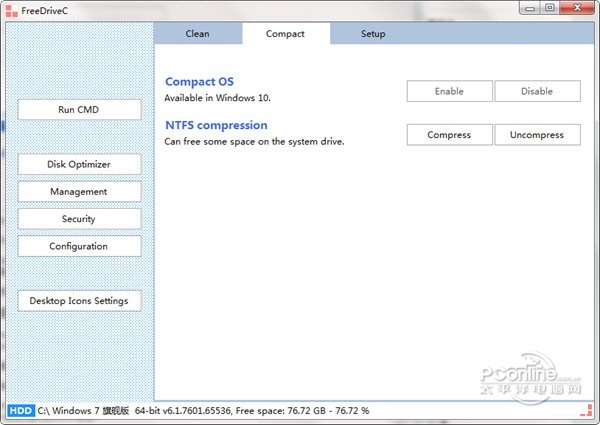Open Disk Optimizer

(79, 164)
